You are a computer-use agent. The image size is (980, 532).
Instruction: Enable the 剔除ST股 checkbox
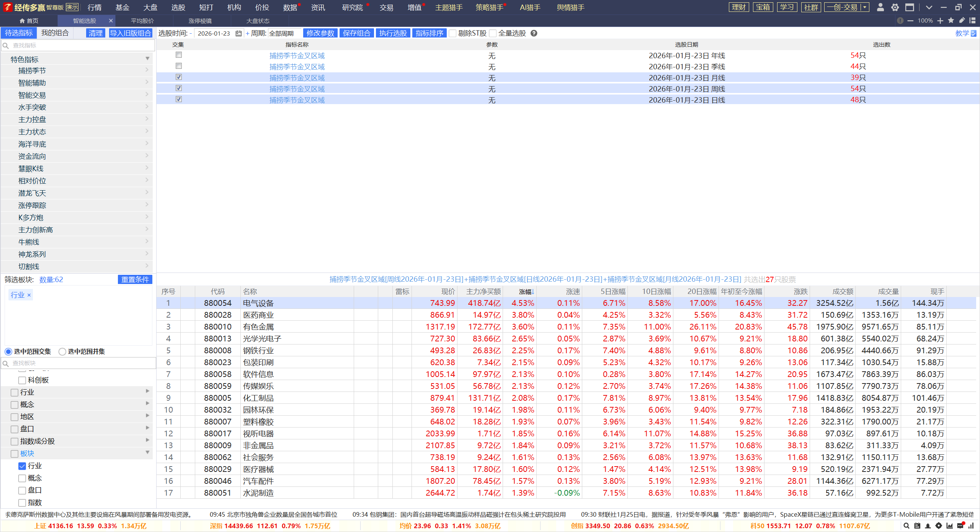[x=452, y=33]
